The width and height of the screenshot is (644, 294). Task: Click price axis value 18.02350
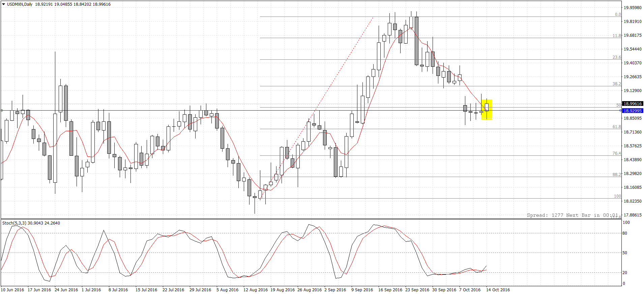[633, 201]
